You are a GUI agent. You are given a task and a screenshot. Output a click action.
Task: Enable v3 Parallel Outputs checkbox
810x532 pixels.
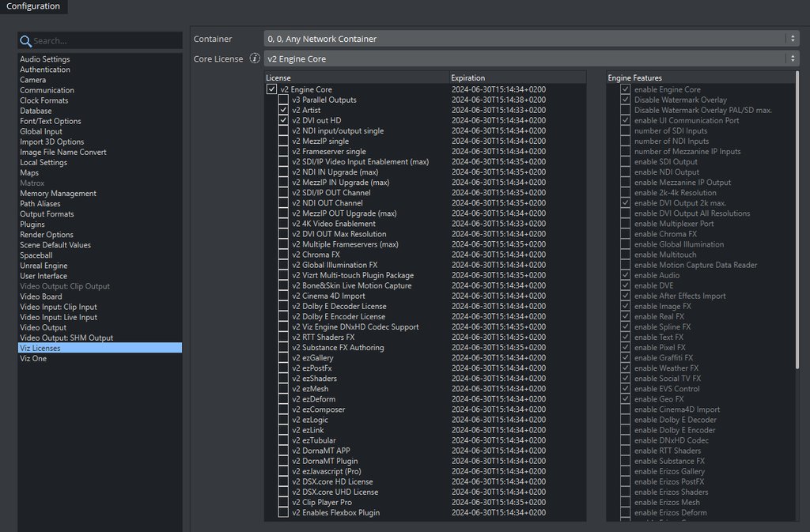(x=283, y=100)
